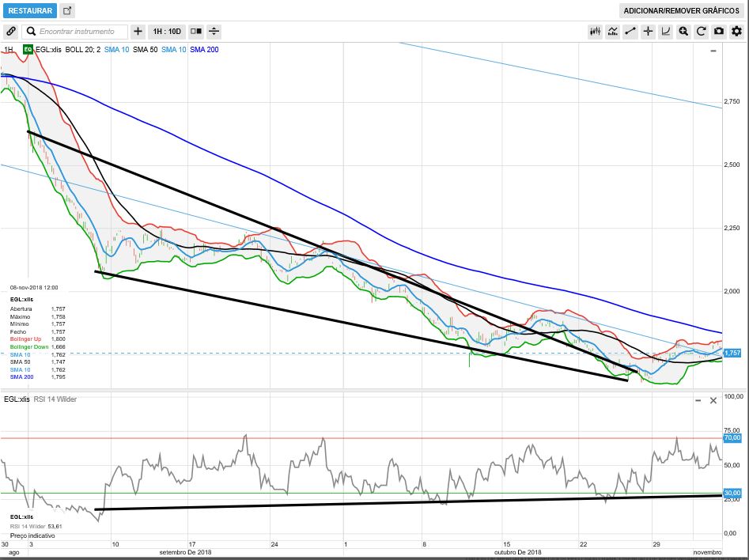Click the green EQ instrument badge
The height and width of the screenshot is (560, 749).
28,49
